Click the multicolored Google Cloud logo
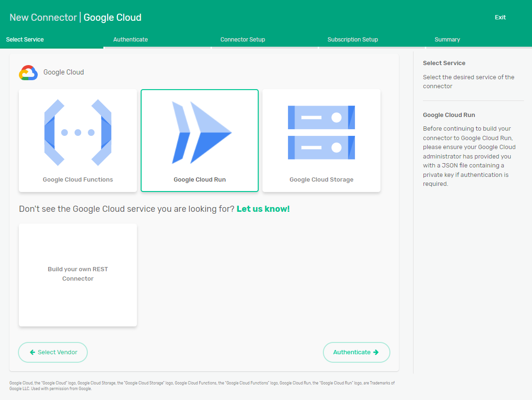This screenshot has height=400, width=532. 28,73
